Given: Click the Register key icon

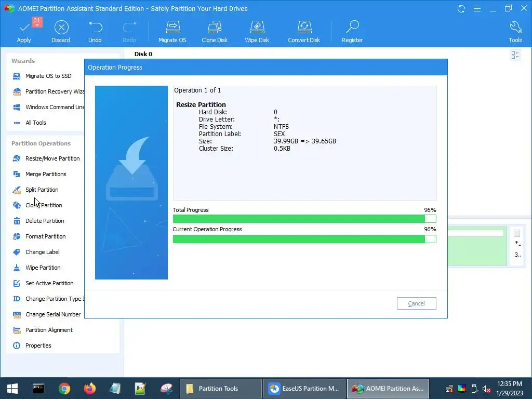Looking at the screenshot, I should (x=352, y=31).
